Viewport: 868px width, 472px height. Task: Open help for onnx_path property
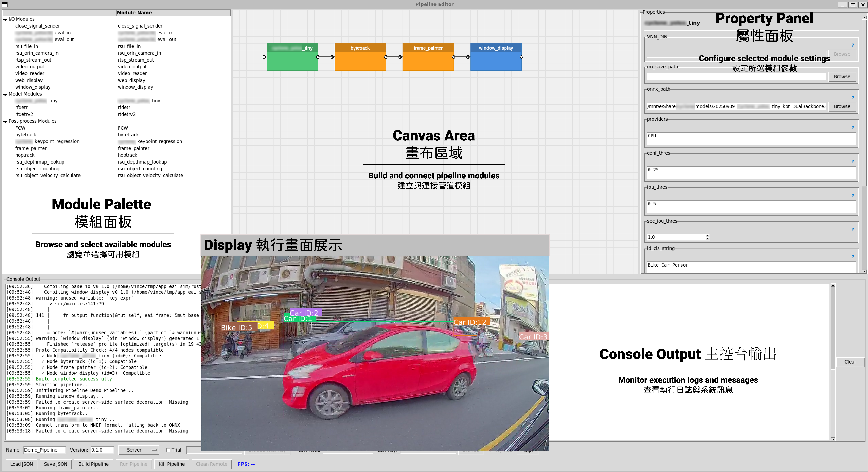click(853, 97)
